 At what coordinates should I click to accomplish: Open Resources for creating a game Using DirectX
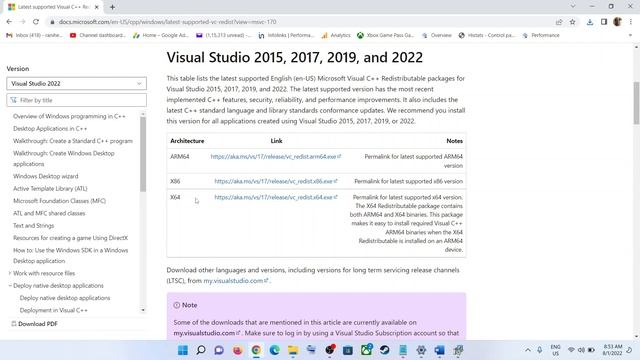tap(70, 238)
